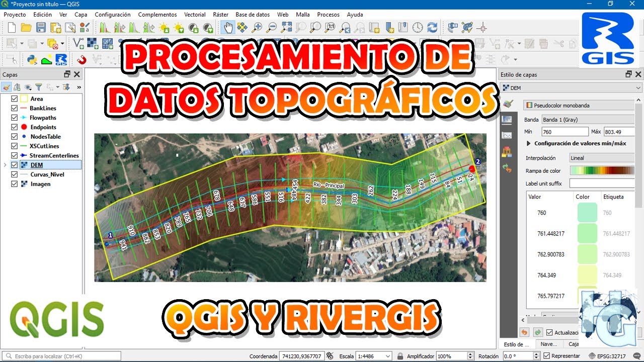Click the Undo style arrow button
This screenshot has width=644, height=362.
pyautogui.click(x=525, y=332)
